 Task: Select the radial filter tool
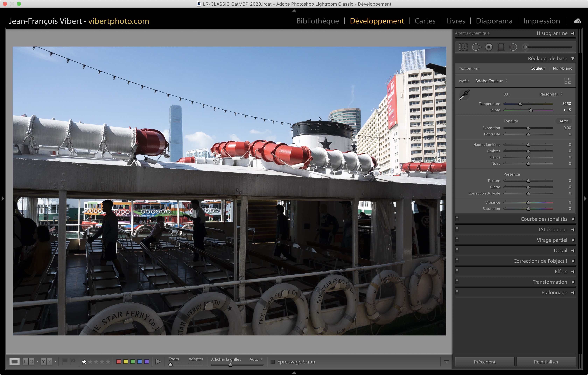[x=513, y=47]
